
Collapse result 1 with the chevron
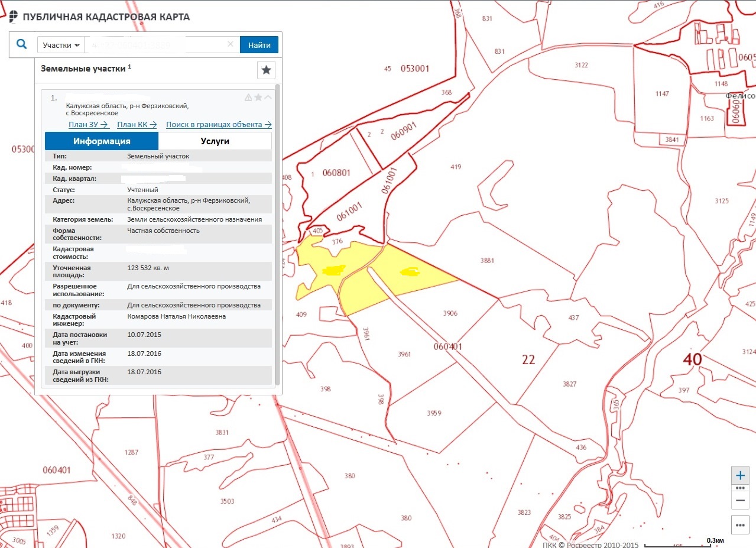[x=268, y=98]
